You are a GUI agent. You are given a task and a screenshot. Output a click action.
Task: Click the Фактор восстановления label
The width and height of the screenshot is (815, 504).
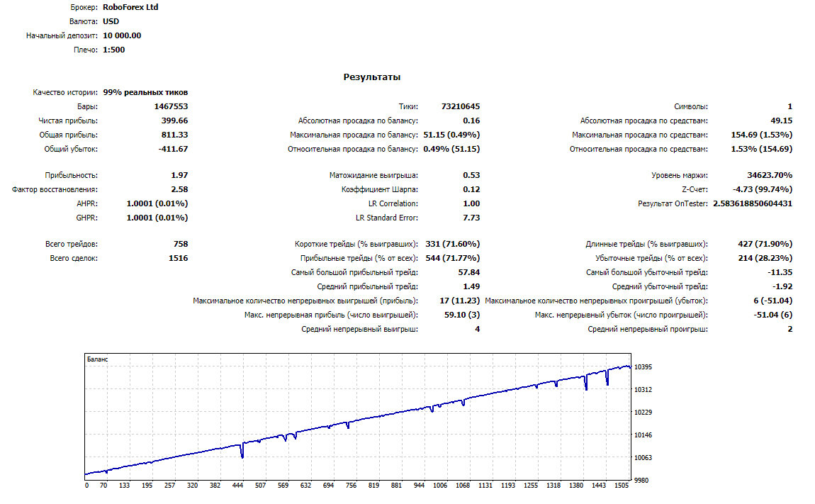pos(55,189)
